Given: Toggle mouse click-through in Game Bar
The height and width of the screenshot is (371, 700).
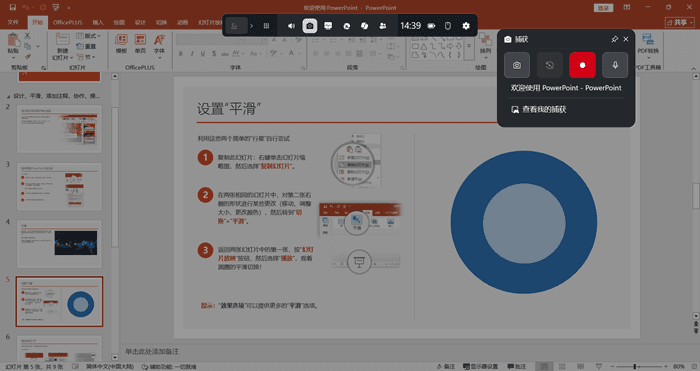Looking at the screenshot, I should pyautogui.click(x=448, y=26).
